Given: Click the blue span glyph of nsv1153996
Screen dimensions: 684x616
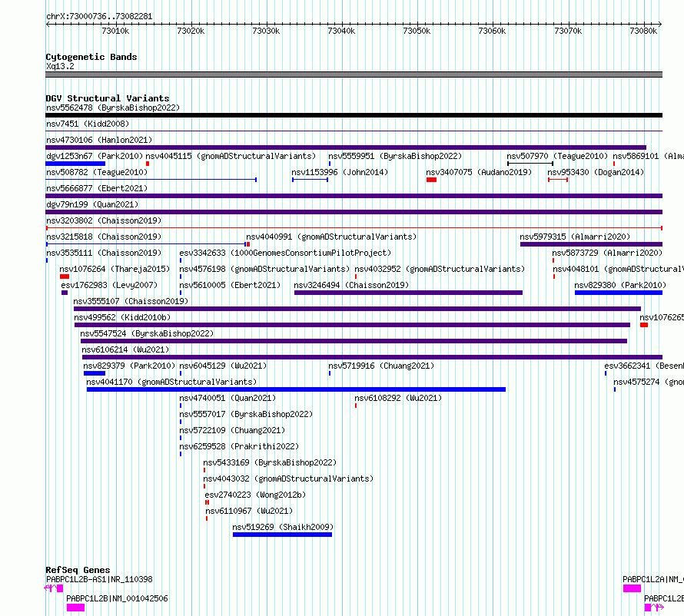Looking at the screenshot, I should click(x=310, y=180).
